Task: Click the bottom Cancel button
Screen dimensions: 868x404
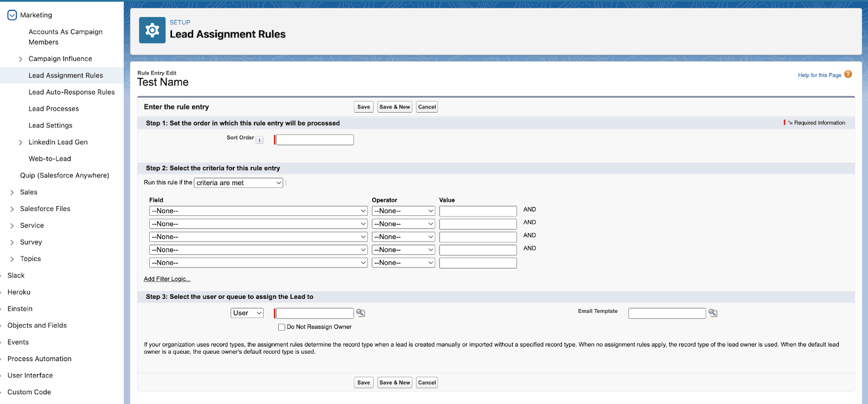Action: [x=427, y=382]
